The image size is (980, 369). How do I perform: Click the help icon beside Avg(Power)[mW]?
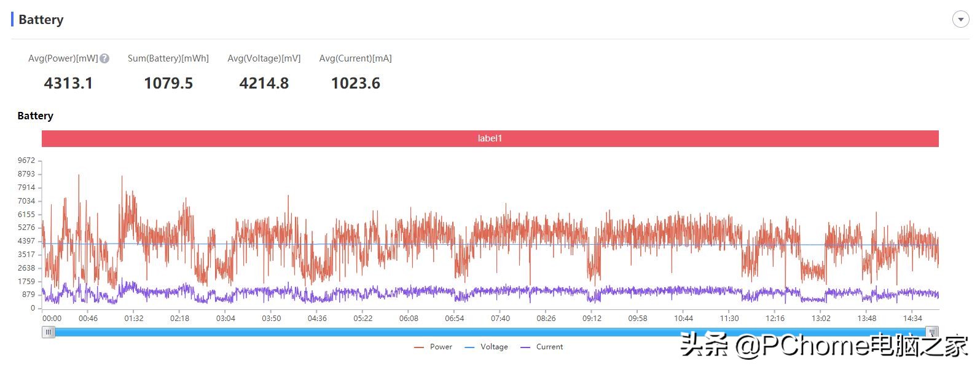tap(104, 58)
